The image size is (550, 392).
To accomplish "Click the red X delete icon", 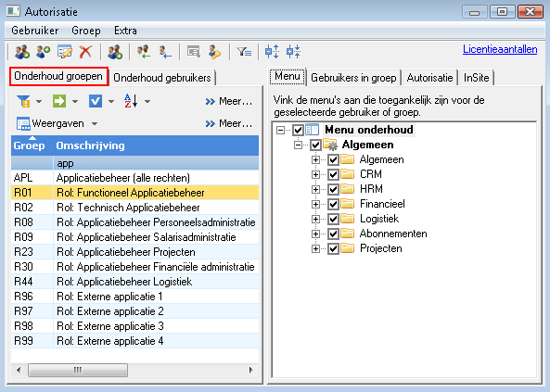I will click(85, 52).
